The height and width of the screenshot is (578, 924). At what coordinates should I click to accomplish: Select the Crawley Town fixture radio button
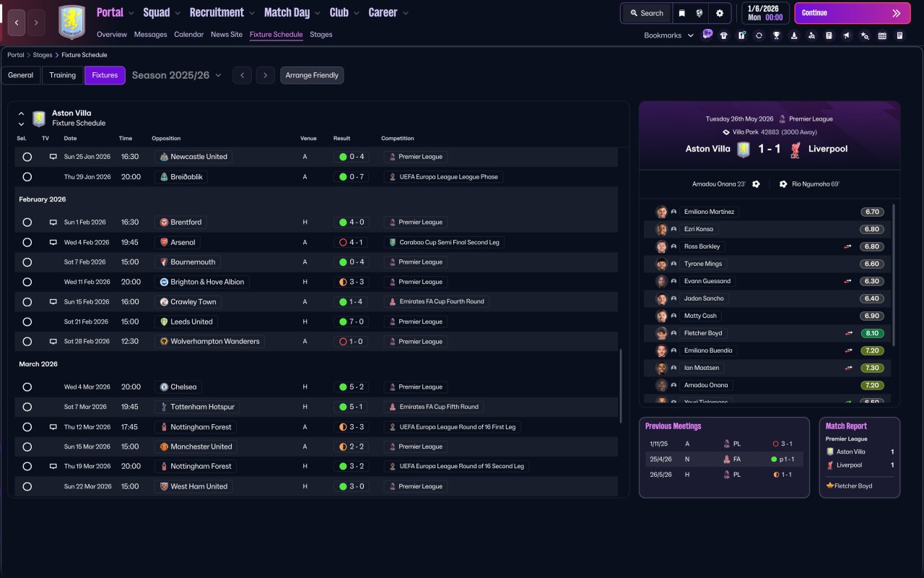pos(27,302)
